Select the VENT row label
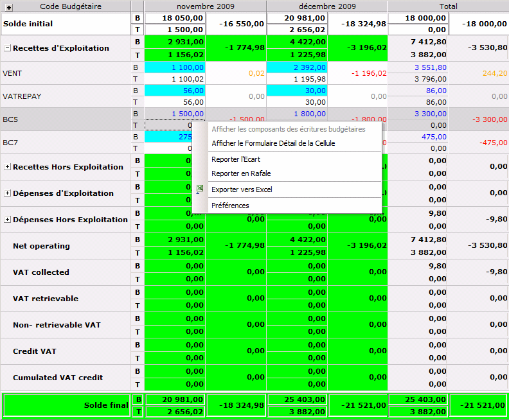509x420 pixels. pos(13,73)
